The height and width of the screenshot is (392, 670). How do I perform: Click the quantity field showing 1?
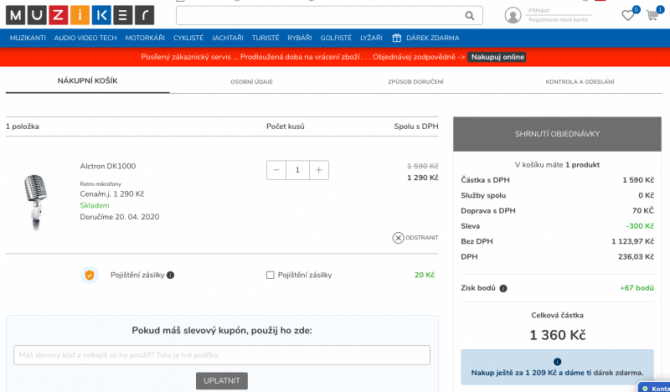(297, 170)
